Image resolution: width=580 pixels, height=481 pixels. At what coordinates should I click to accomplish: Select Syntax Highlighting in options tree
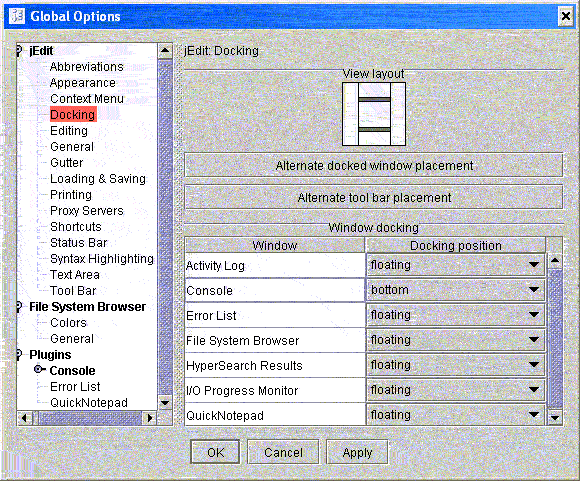pos(102,259)
